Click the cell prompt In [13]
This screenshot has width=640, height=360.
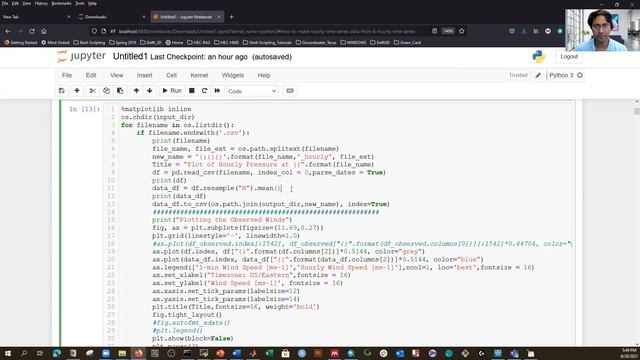84,109
